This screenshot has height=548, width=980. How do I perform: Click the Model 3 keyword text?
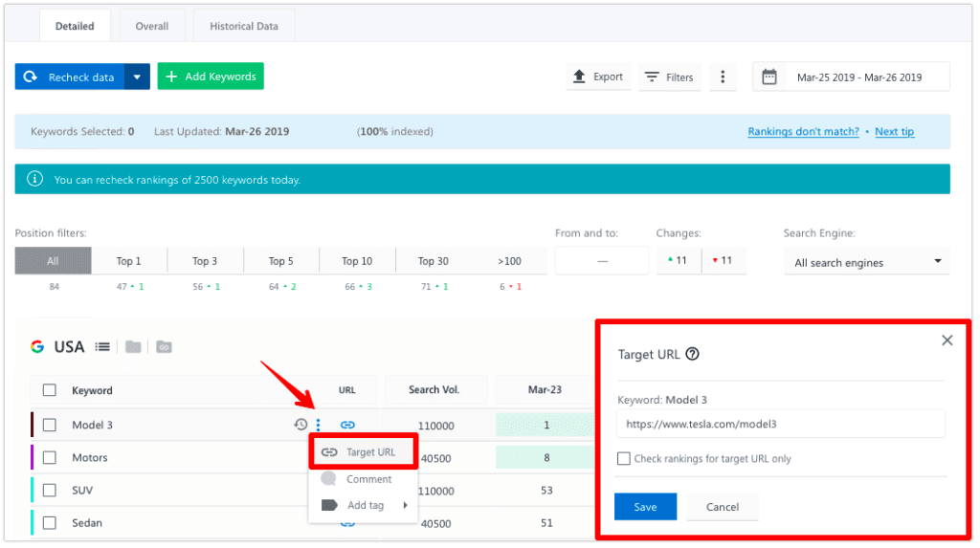coord(92,425)
